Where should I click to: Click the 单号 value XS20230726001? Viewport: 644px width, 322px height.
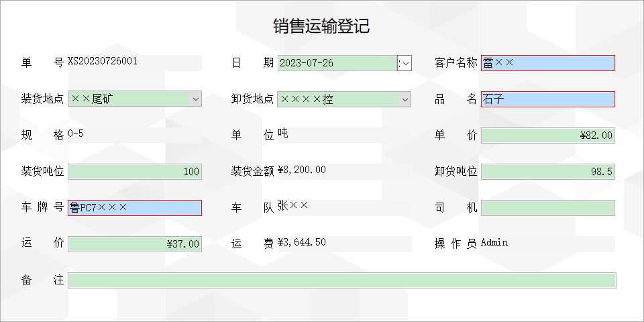[102, 62]
